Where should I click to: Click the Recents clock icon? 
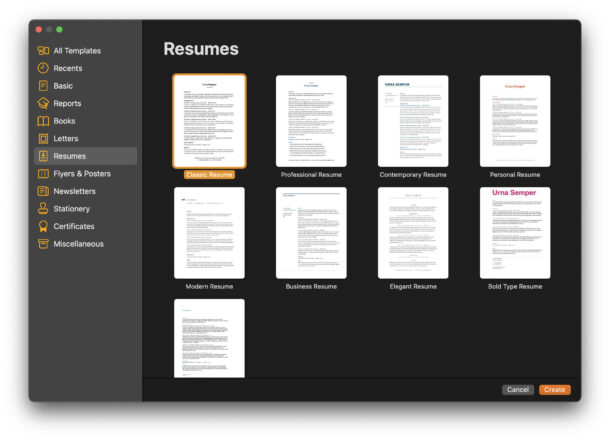[x=43, y=68]
